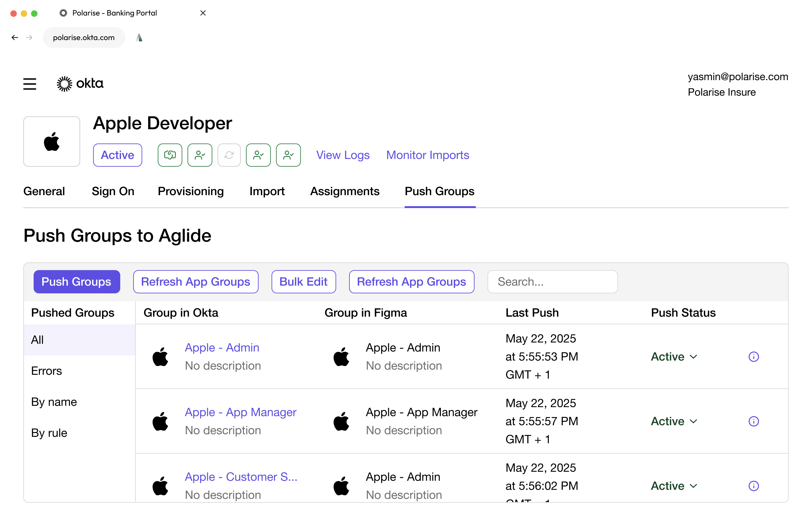
Task: Click Refresh App Groups beside the search field
Action: pos(411,282)
